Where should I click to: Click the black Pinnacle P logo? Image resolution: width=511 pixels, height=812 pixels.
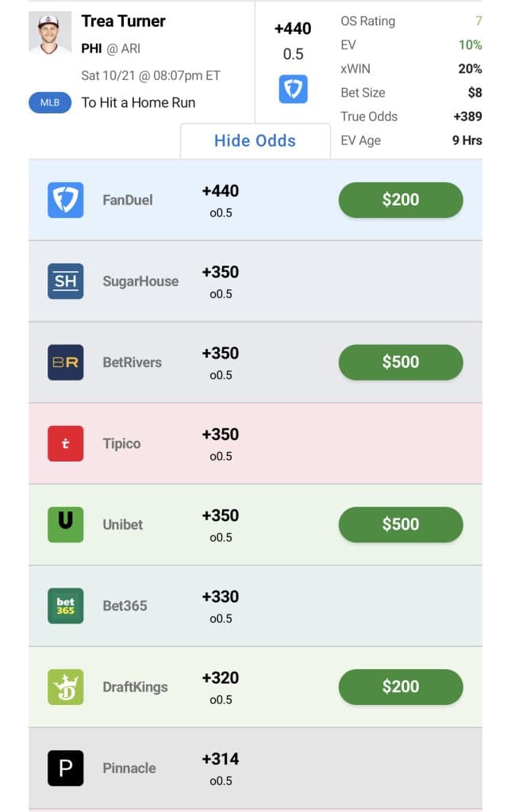65,768
